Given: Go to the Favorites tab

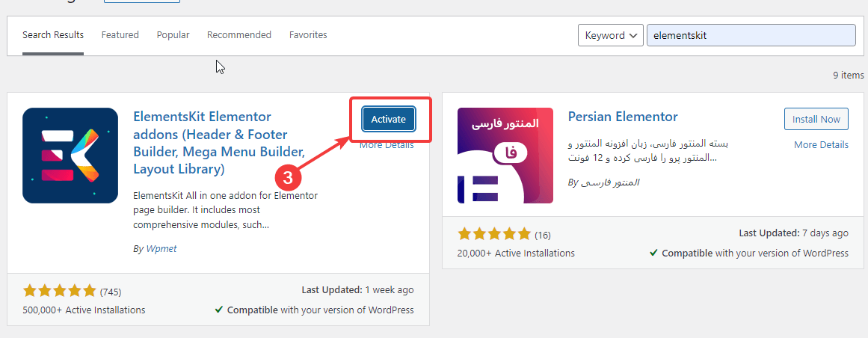Looking at the screenshot, I should pyautogui.click(x=308, y=35).
